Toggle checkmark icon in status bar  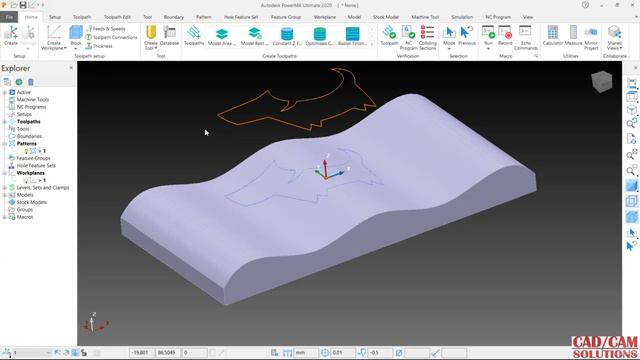tap(435, 353)
